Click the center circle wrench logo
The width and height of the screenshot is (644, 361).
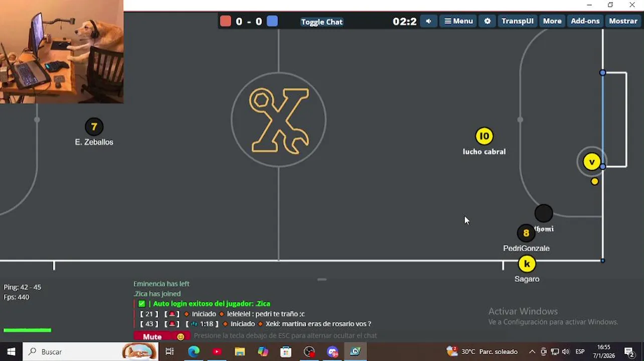point(279,120)
